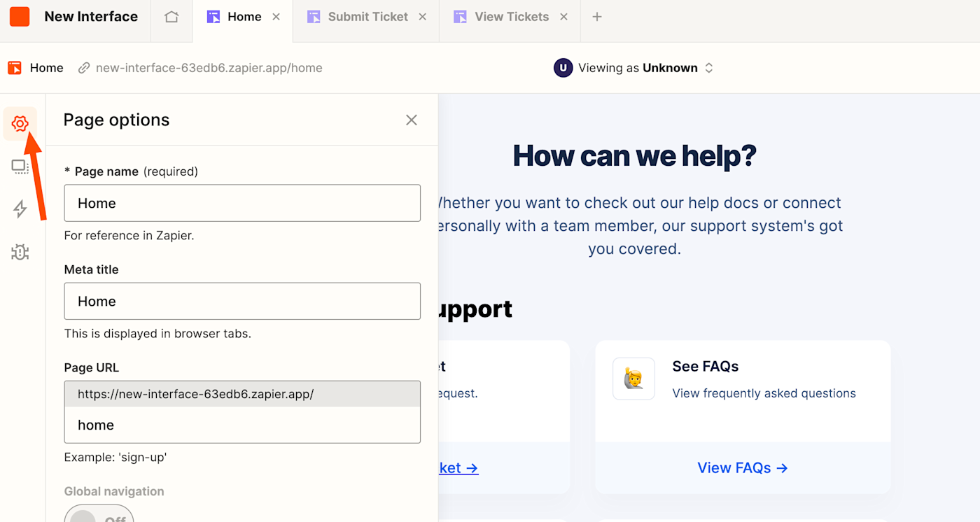The height and width of the screenshot is (522, 980).
Task: Close the View Tickets tab
Action: (564, 17)
